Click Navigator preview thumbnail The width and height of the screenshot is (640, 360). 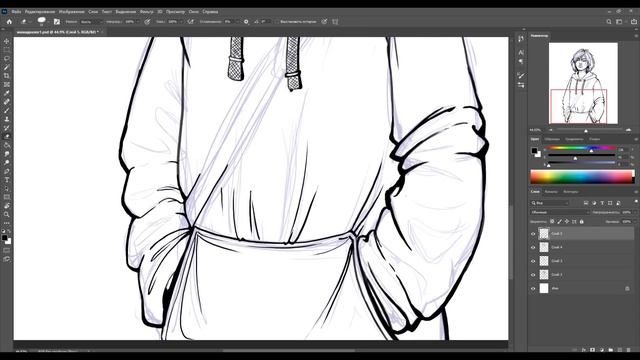pyautogui.click(x=583, y=83)
